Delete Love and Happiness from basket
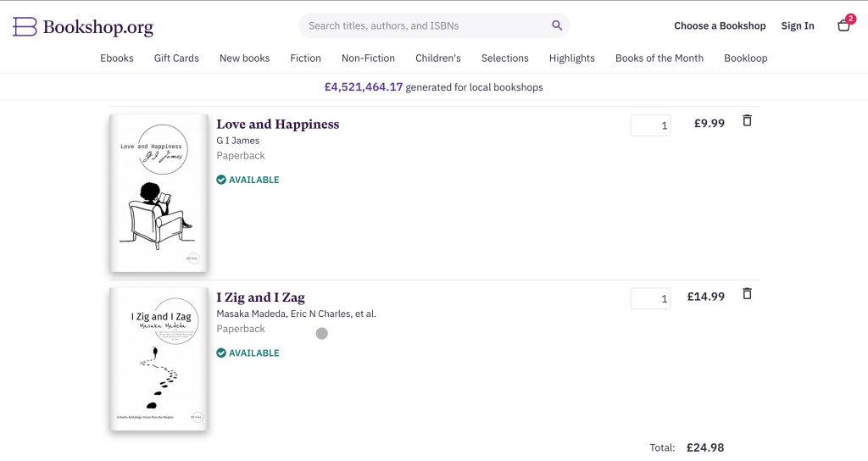This screenshot has width=868, height=461. 747,121
